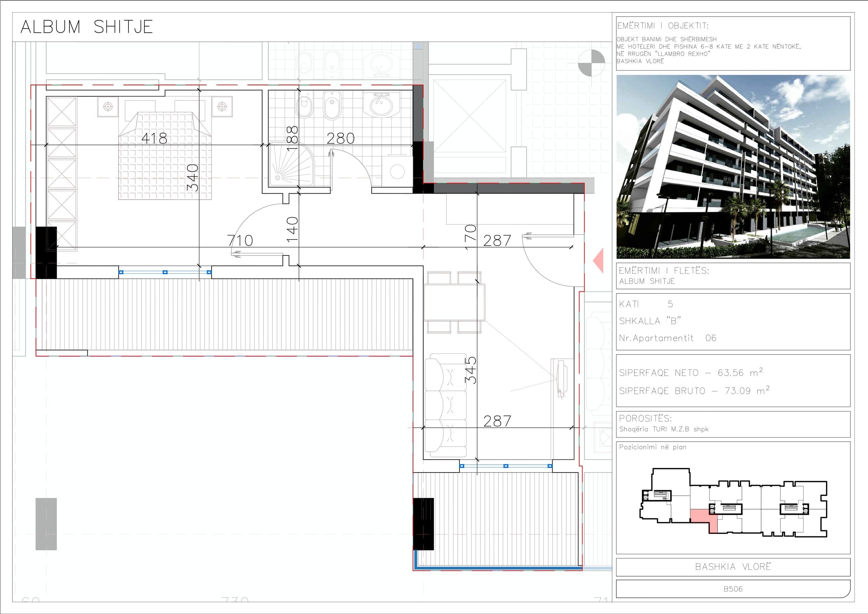Click the 188 bathroom depth dimension

coord(292,138)
